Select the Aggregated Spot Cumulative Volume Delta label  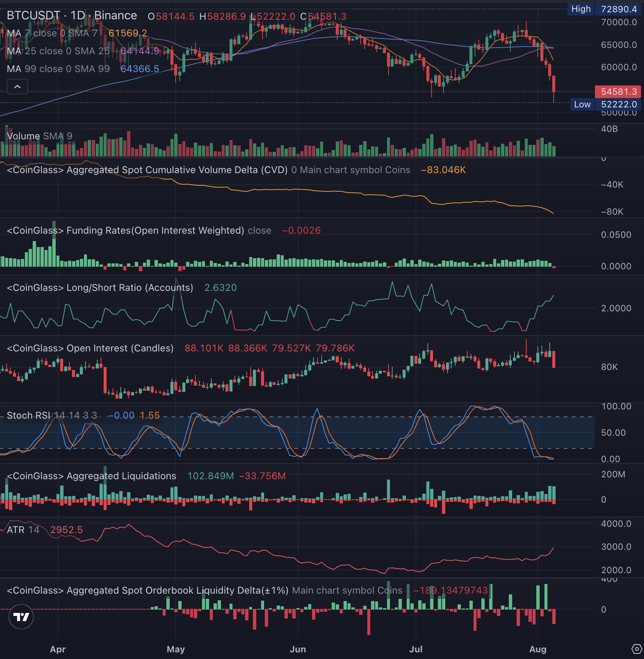point(147,170)
